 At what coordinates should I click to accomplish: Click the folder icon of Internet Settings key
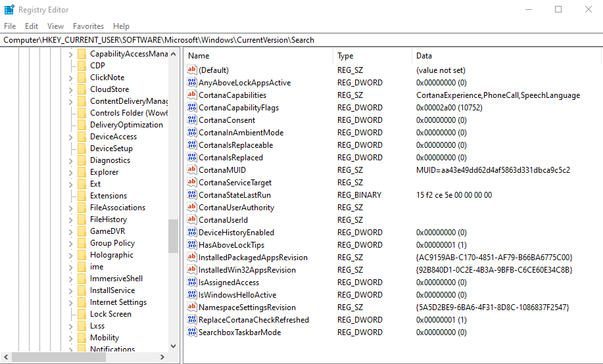tap(82, 302)
